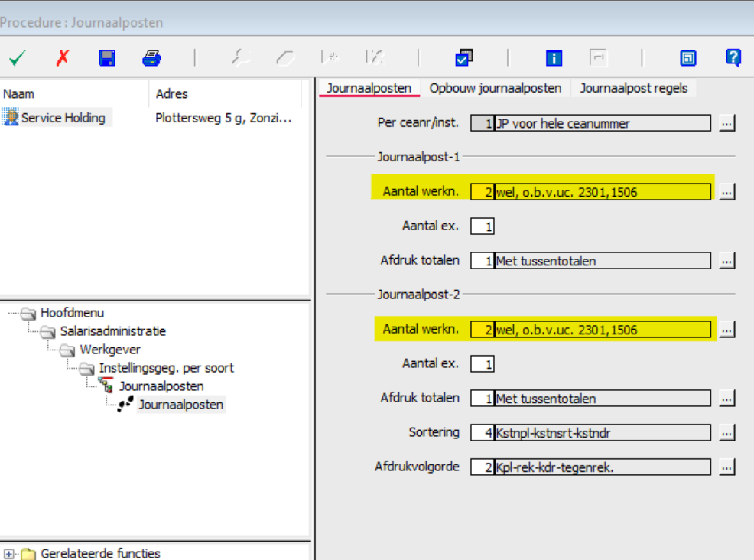754x560 pixels.
Task: Select Instellingsgeg. per soort tree node
Action: 167,368
